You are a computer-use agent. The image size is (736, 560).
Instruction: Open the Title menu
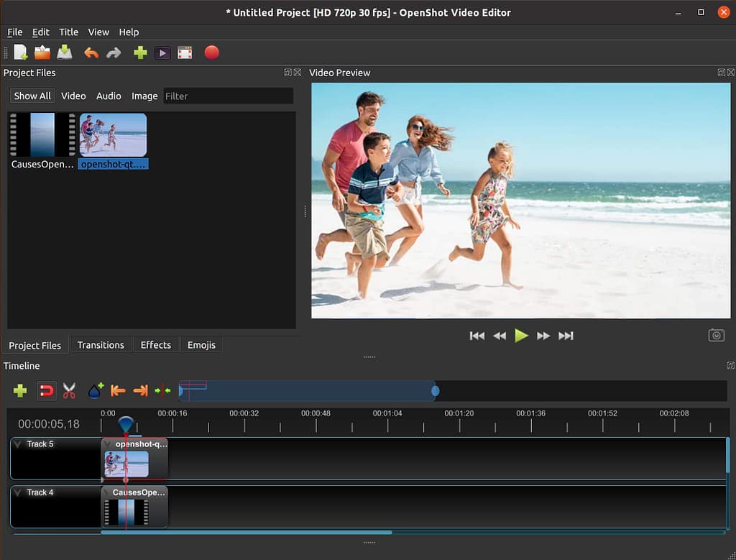[x=68, y=32]
